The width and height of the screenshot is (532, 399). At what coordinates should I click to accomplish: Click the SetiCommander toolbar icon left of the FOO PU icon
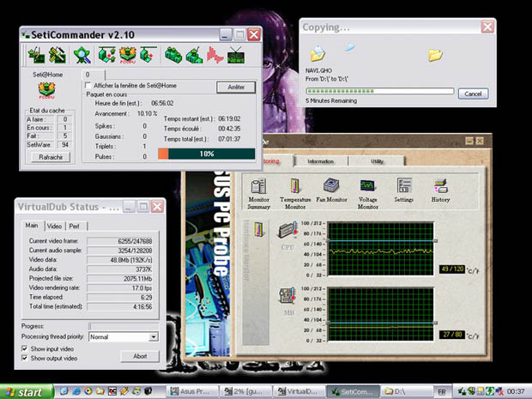tap(107, 55)
